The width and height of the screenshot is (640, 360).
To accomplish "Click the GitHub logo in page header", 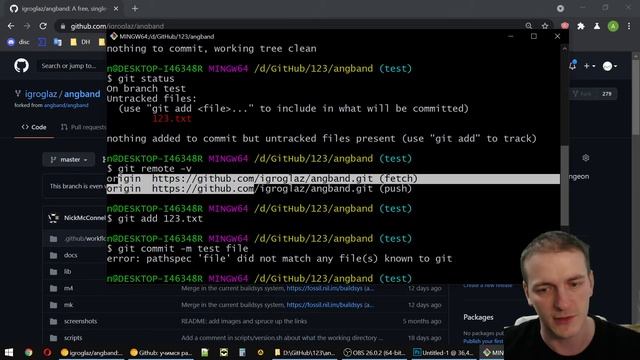I will (21, 66).
